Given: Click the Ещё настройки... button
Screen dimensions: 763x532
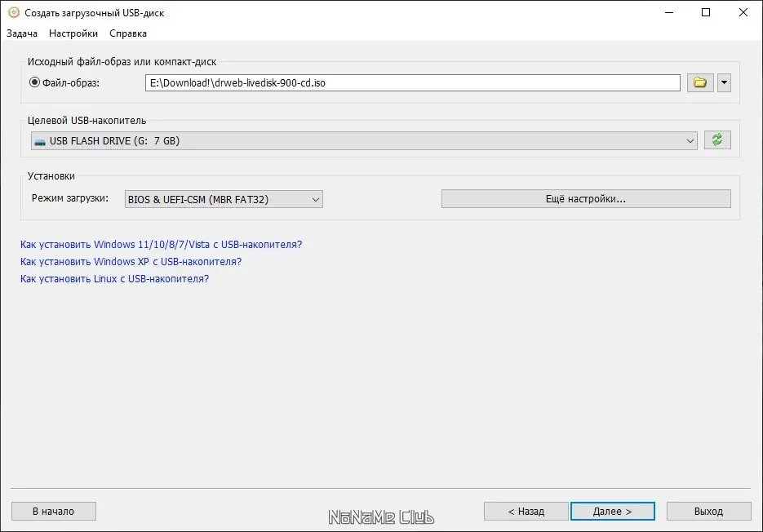Looking at the screenshot, I should [586, 198].
